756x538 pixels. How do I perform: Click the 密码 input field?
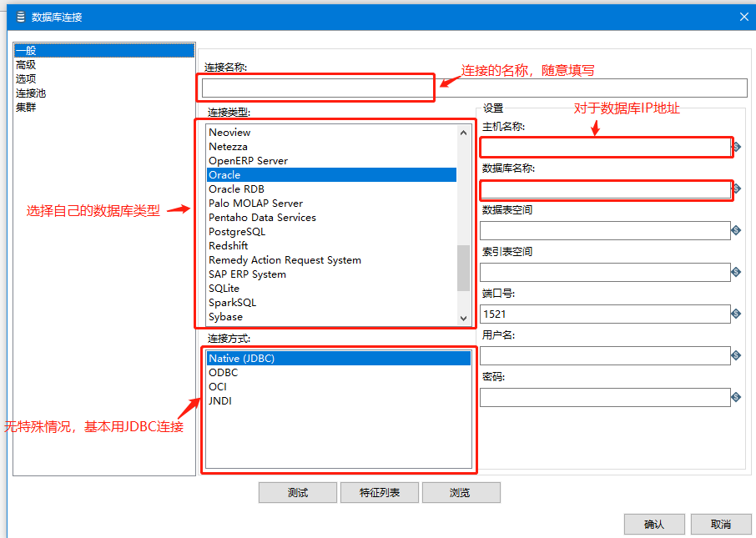[605, 397]
